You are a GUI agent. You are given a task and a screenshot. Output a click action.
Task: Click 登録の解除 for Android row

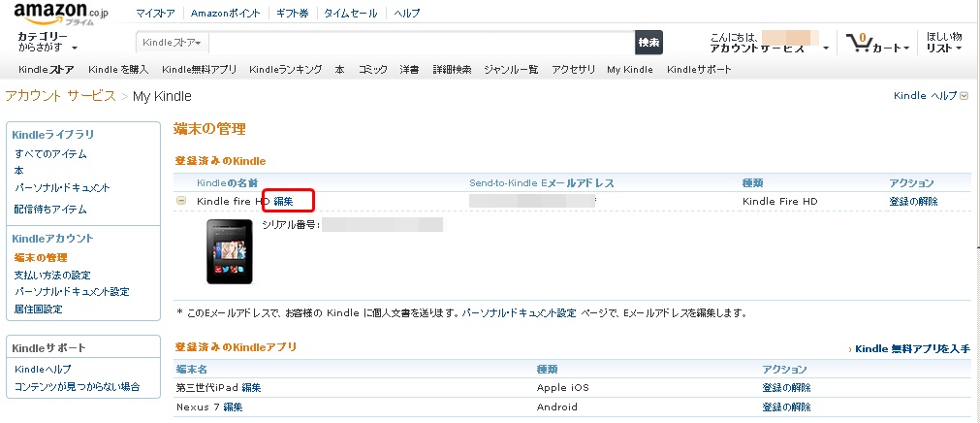[x=787, y=407]
